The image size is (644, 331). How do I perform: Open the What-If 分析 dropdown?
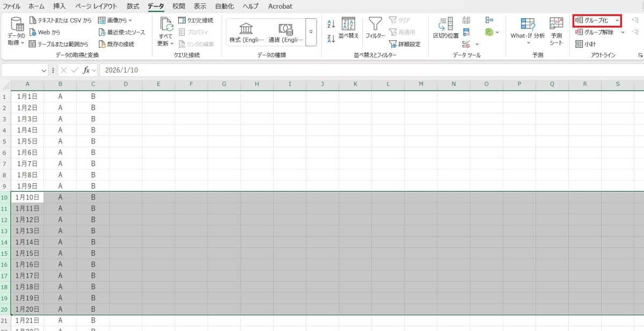click(527, 31)
